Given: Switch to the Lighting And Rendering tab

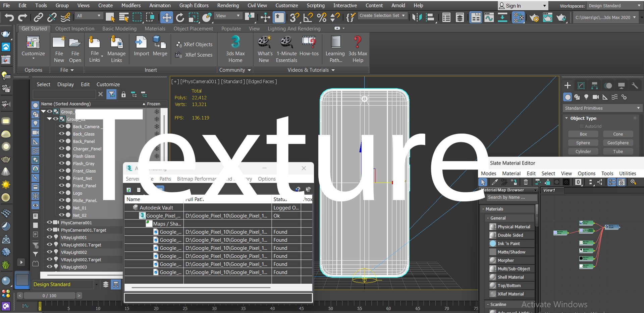Looking at the screenshot, I should [x=294, y=29].
